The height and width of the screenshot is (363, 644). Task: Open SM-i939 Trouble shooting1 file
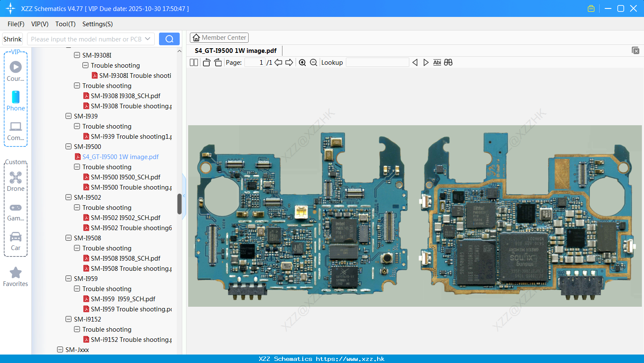coord(131,136)
